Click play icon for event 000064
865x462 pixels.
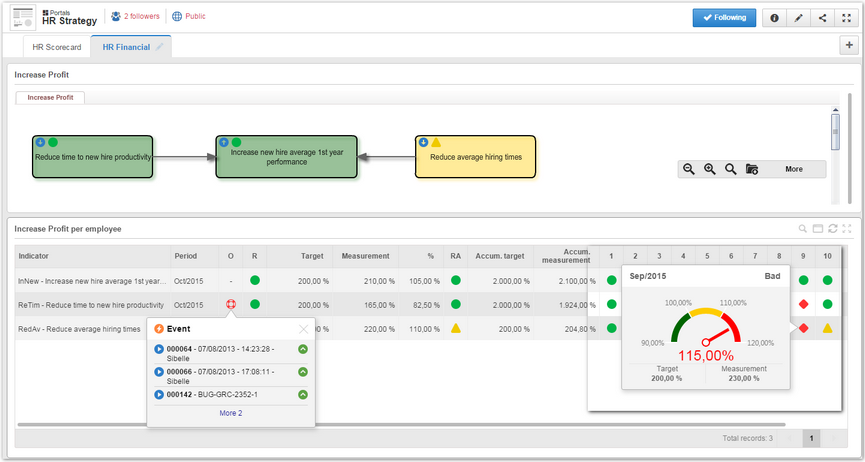tap(159, 349)
